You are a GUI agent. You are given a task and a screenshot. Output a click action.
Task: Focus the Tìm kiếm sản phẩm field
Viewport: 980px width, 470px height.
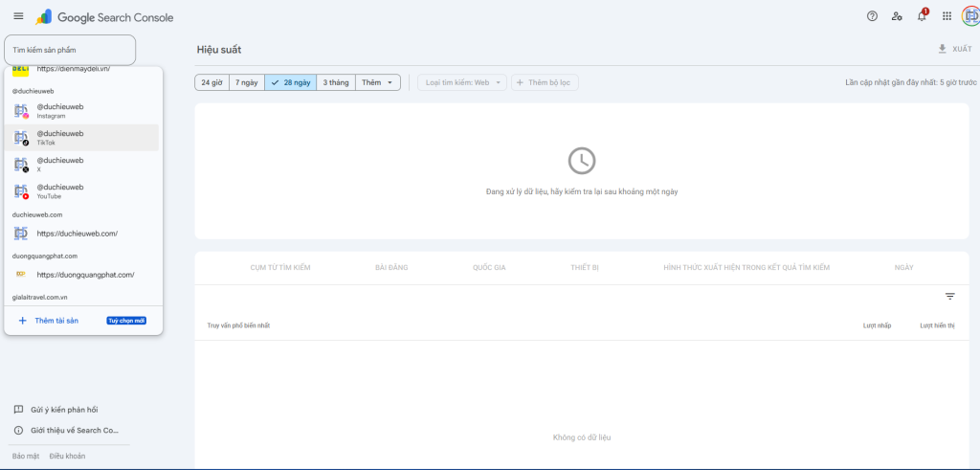(x=70, y=50)
